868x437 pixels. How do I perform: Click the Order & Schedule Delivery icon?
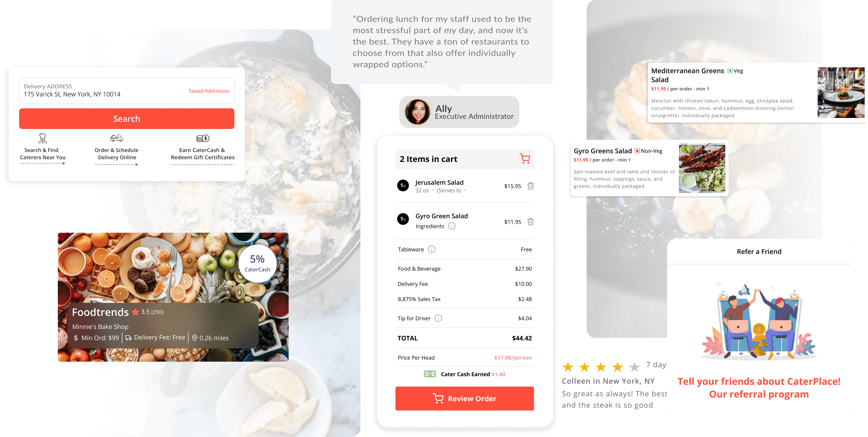pos(115,138)
